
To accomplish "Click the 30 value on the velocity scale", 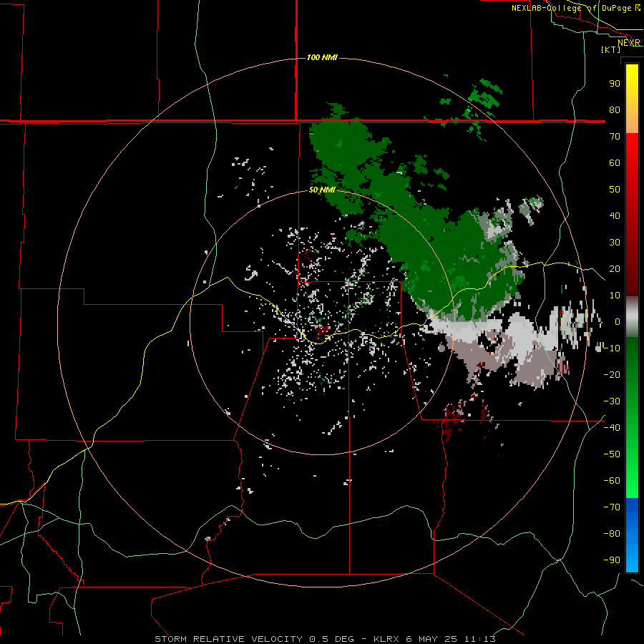I will [615, 243].
